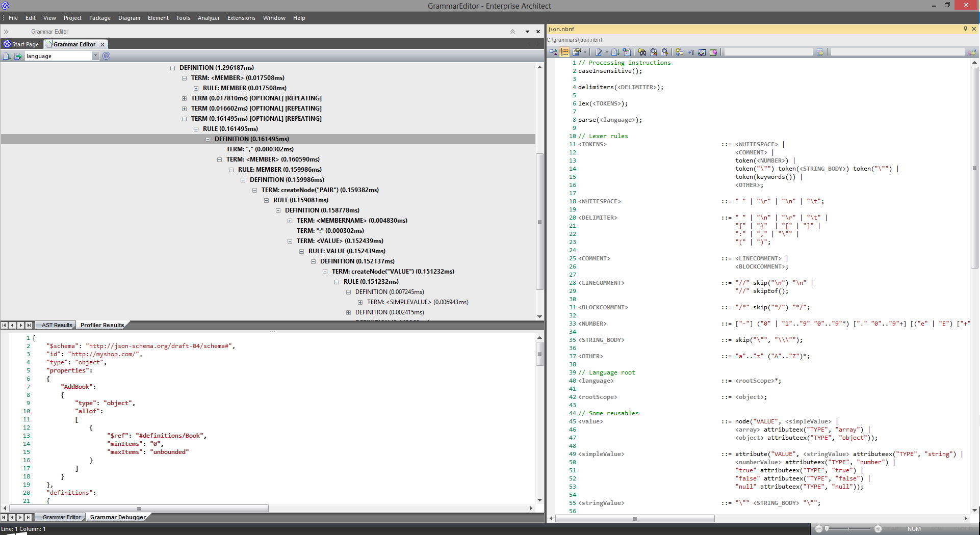
Task: Click the zoom in plus button in status bar
Action: [x=878, y=529]
